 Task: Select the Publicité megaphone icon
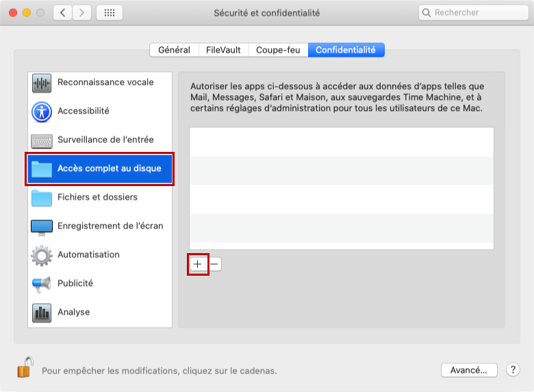[x=42, y=285]
